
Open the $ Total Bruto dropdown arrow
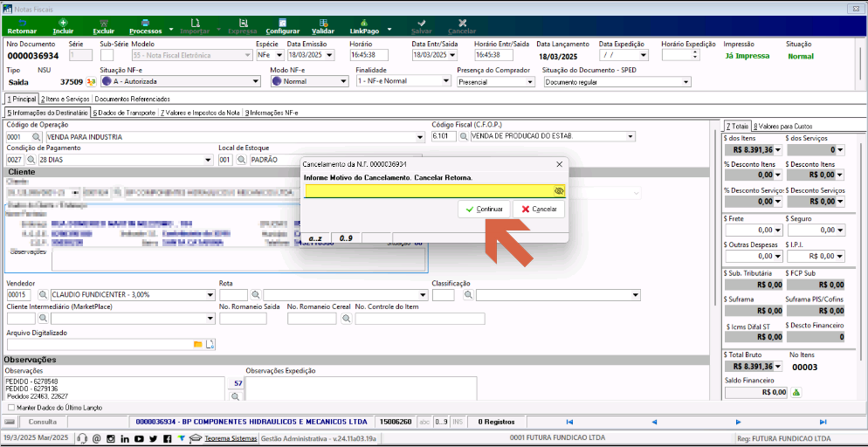tap(778, 366)
